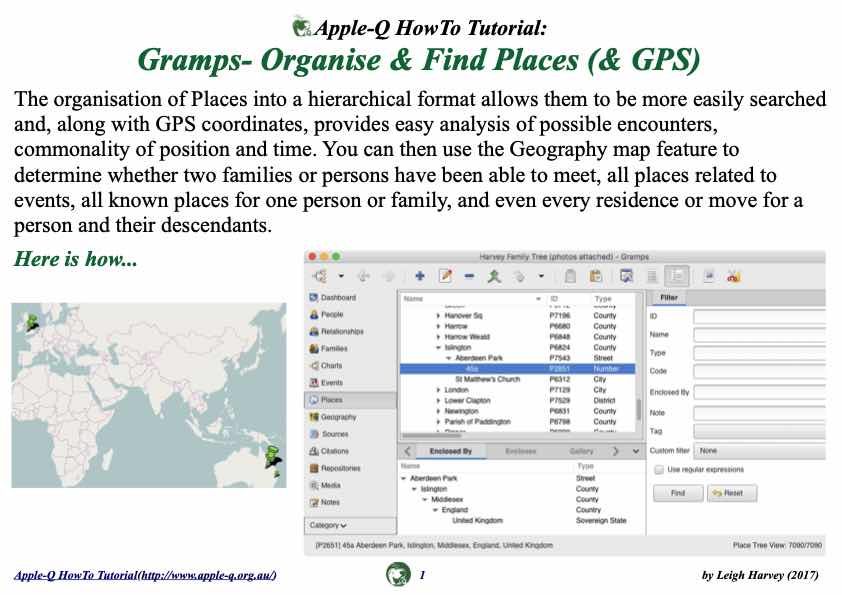Image resolution: width=842 pixels, height=595 pixels.
Task: Open the bottom bar chevron menu
Action: tap(636, 451)
